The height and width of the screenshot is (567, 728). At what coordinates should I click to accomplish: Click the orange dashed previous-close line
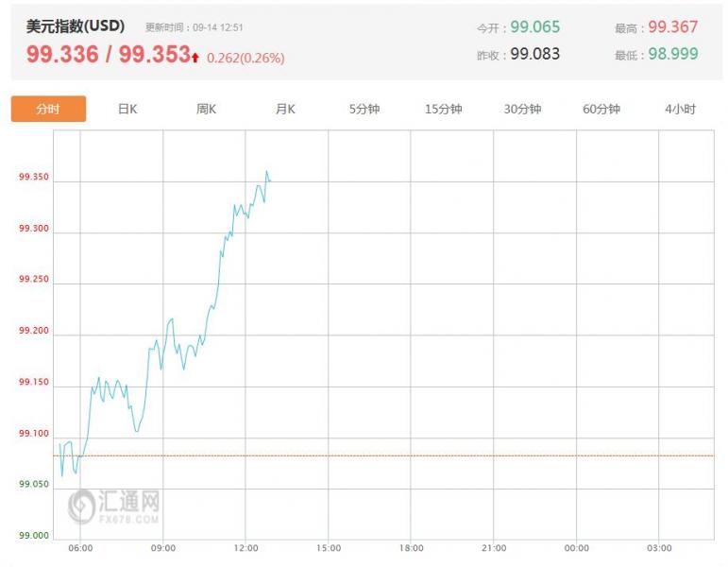point(383,455)
